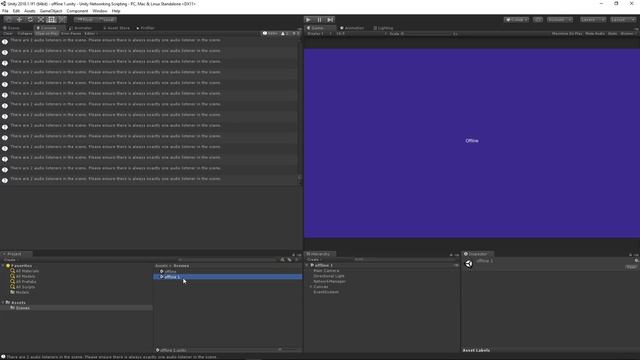Switch to the Asset Store tab
Screen dimensions: 640x360
116,28
